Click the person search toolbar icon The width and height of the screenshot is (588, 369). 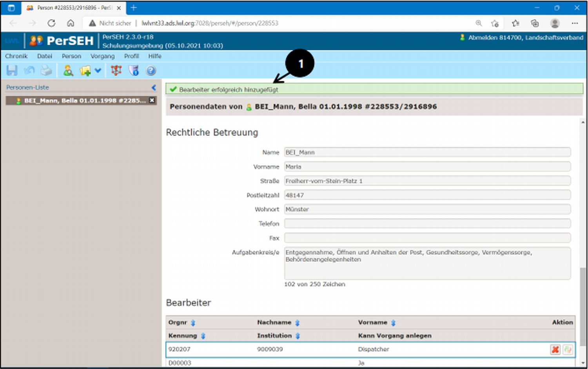(68, 71)
